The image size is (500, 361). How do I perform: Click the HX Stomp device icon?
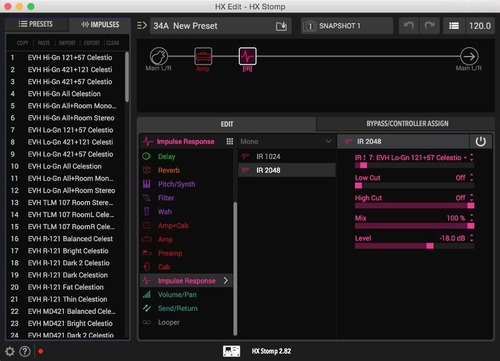231,351
